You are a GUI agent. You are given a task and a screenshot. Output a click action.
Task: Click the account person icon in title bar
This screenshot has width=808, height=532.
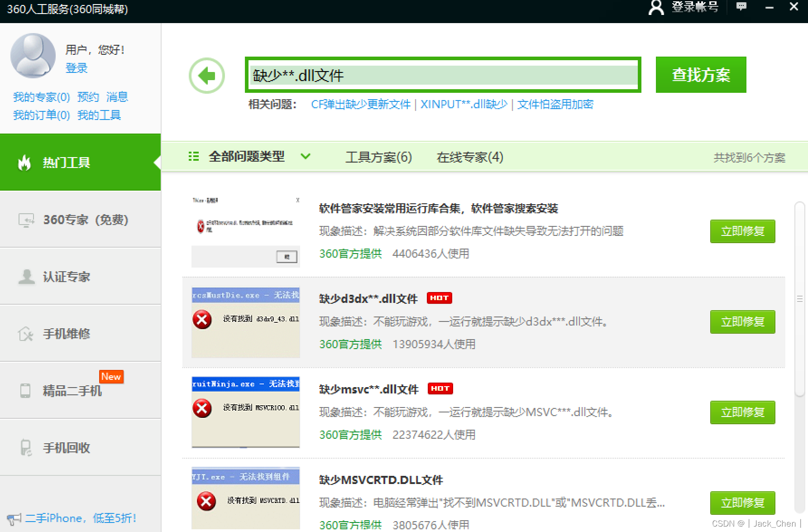point(656,7)
